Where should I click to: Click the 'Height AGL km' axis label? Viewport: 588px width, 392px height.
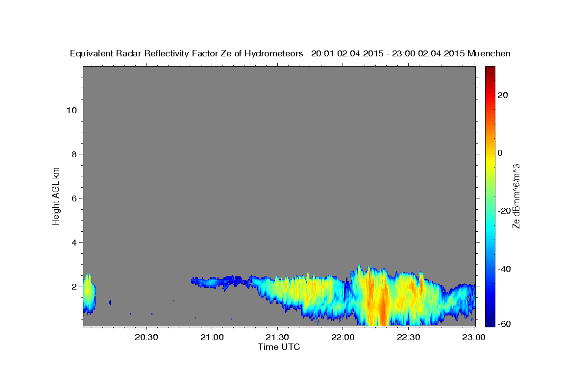(56, 196)
